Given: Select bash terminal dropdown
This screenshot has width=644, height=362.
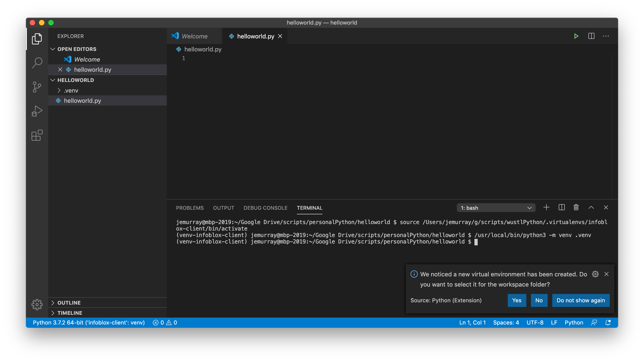Looking at the screenshot, I should point(495,207).
